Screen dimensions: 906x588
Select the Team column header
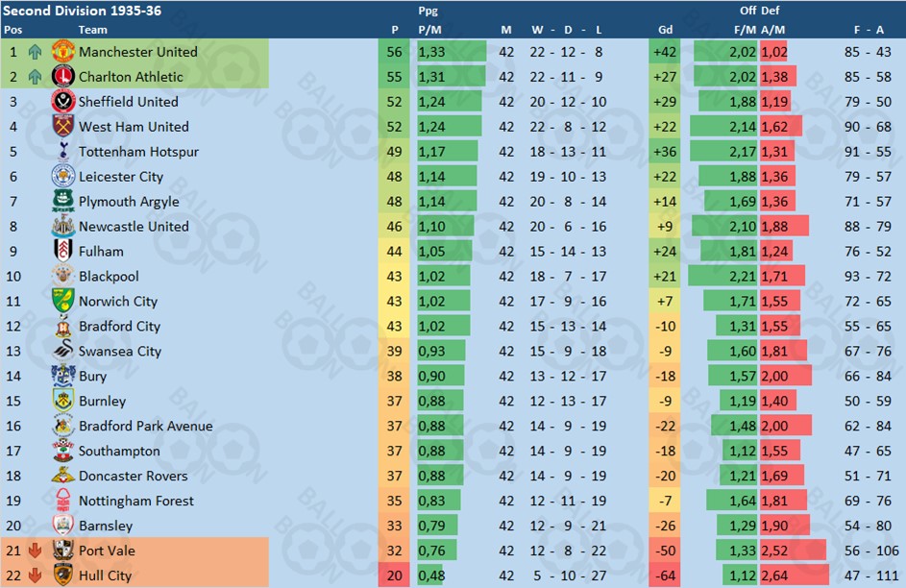pos(93,30)
